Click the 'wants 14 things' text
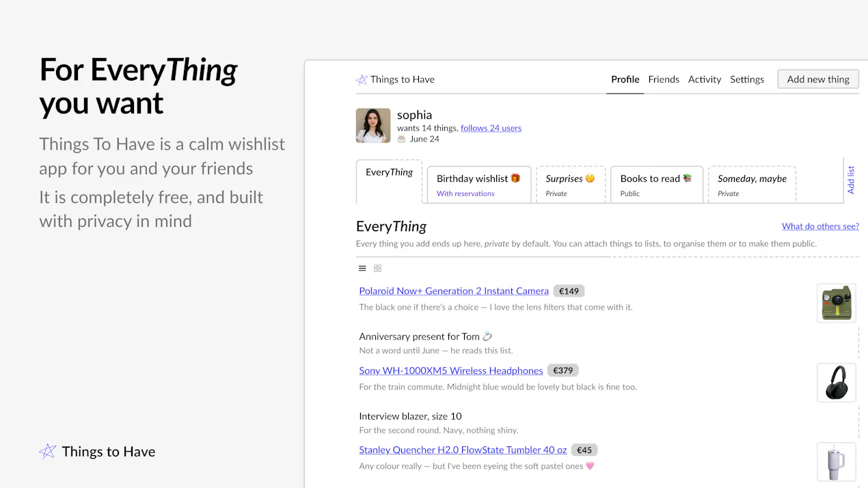The image size is (868, 488). tap(428, 128)
